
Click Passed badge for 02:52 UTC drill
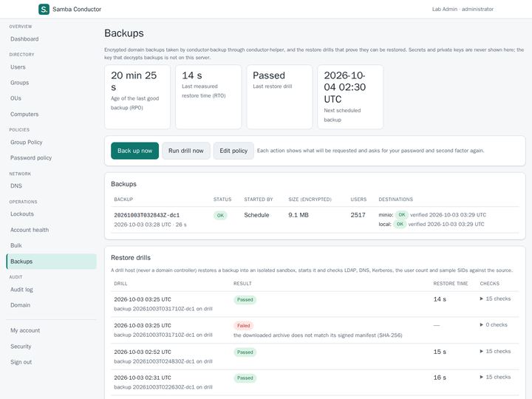tap(245, 352)
